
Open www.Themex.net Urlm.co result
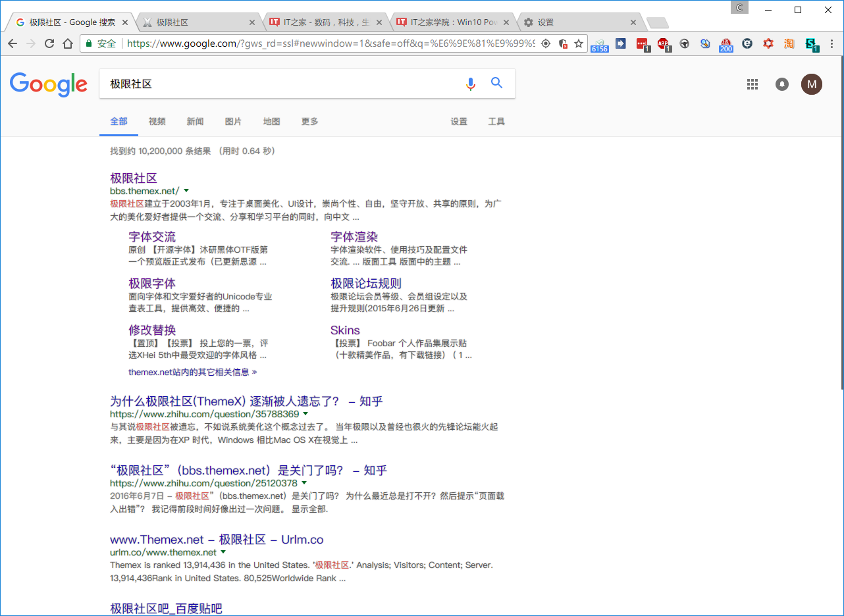click(217, 540)
